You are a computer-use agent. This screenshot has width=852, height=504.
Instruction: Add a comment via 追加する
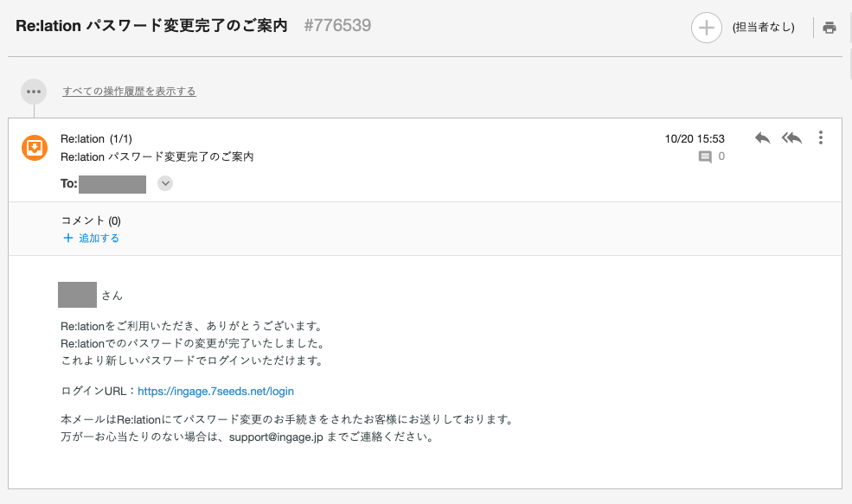[92, 238]
